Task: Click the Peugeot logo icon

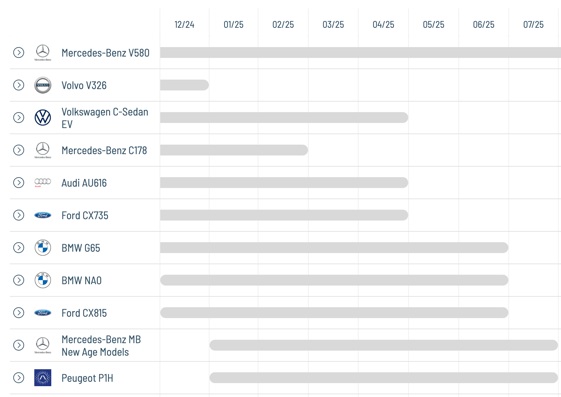Action: point(43,378)
